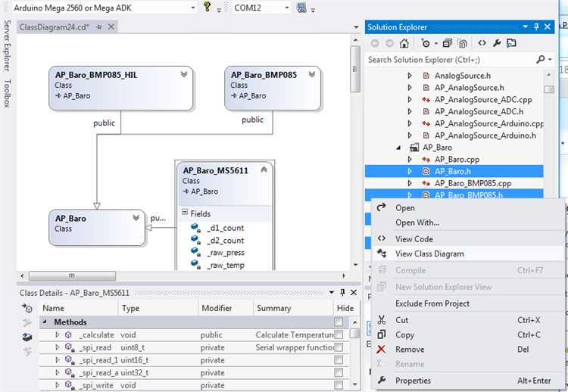The image size is (568, 392).
Task: Expand the _calculate method row
Action: click(x=57, y=334)
